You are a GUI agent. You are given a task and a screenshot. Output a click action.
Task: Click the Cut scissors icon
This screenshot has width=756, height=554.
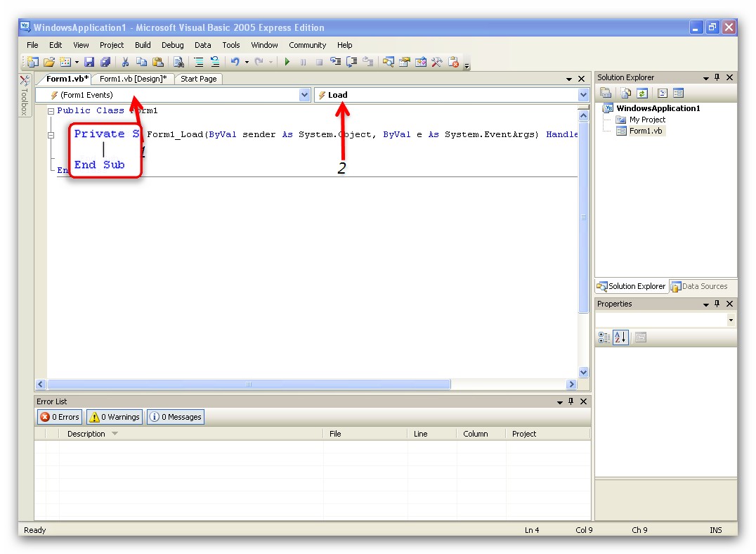125,62
